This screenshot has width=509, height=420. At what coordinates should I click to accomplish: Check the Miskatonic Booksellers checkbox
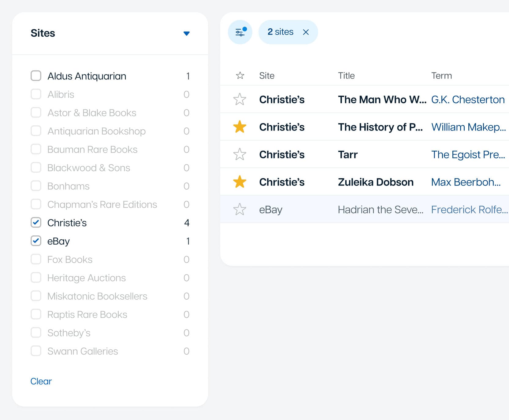tap(36, 296)
